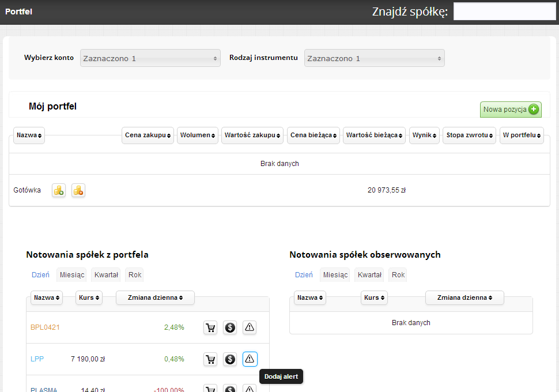Select Kwartał tab in Notowania spółek obserwowanych
This screenshot has height=392, width=559.
pyautogui.click(x=369, y=274)
